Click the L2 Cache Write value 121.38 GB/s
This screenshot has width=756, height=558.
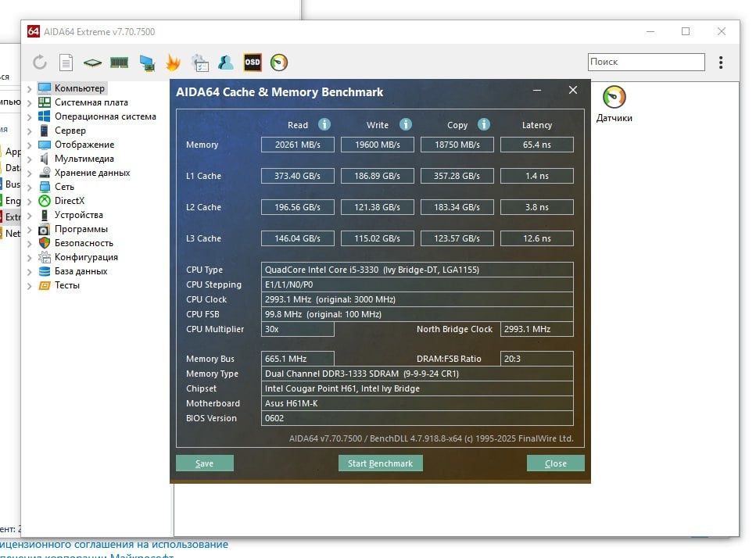[377, 207]
